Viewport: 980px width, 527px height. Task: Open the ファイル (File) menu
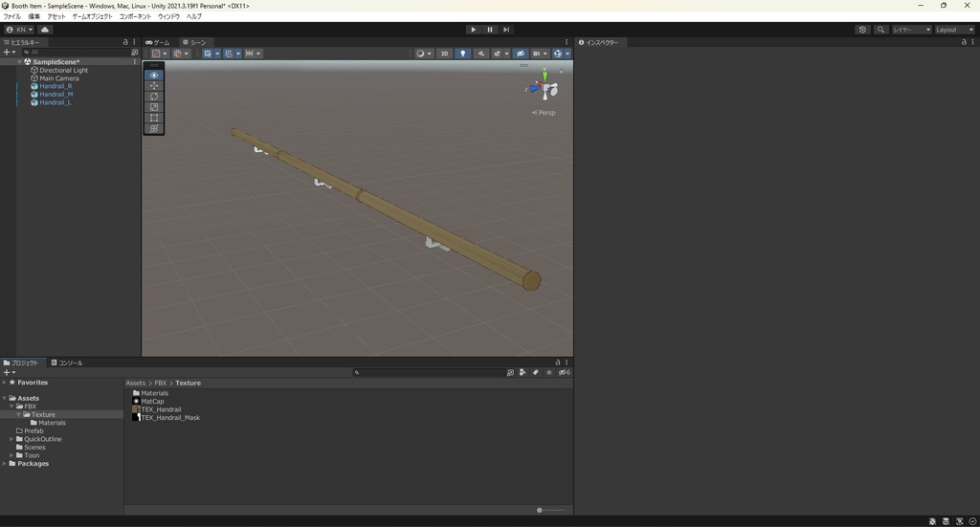(x=11, y=17)
